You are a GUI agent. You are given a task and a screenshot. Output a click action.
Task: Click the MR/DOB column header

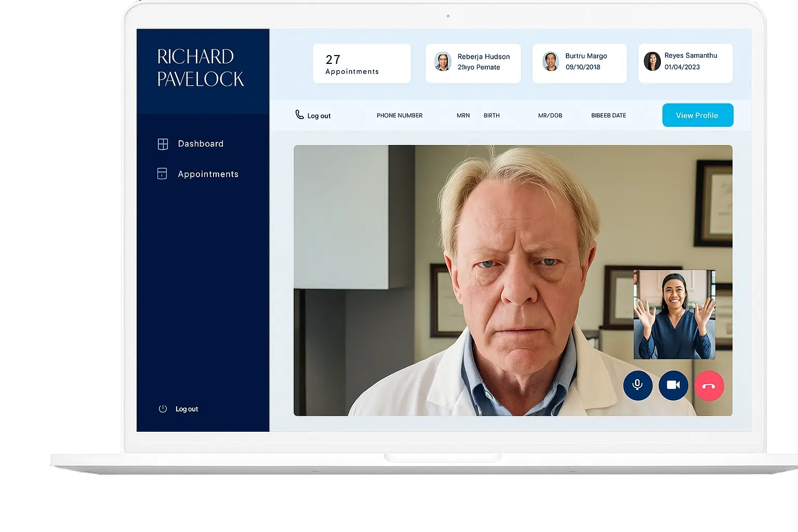point(550,115)
